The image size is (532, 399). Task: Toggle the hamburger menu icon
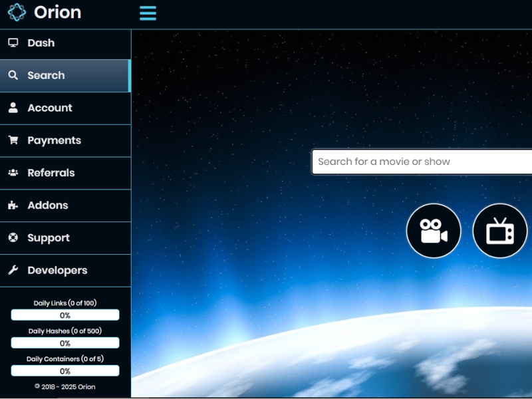[x=148, y=13]
